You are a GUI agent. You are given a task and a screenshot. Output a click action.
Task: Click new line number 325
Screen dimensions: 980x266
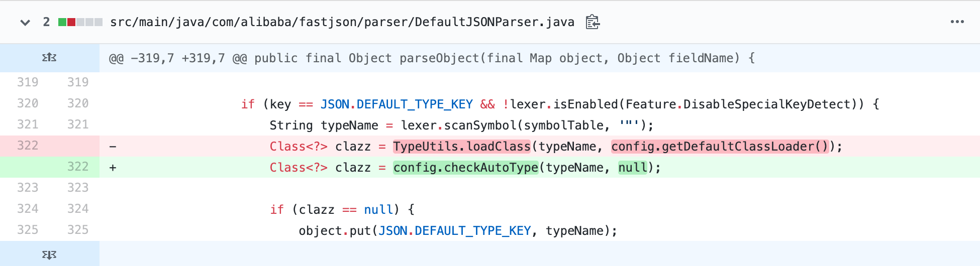coord(78,230)
